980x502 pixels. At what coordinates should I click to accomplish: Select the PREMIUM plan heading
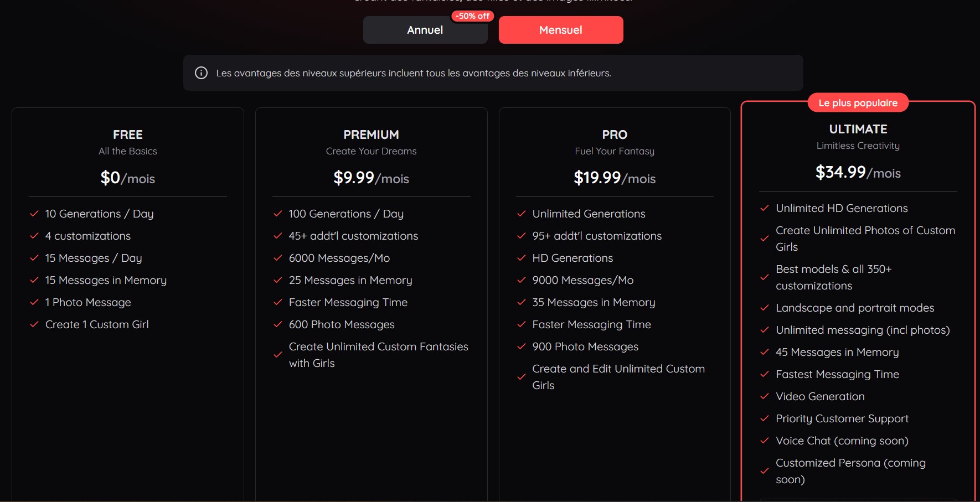pyautogui.click(x=371, y=134)
